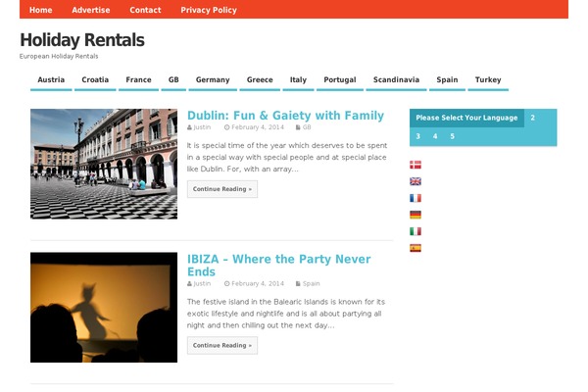The height and width of the screenshot is (392, 588).
Task: Switch to widget tab 4
Action: coord(435,136)
